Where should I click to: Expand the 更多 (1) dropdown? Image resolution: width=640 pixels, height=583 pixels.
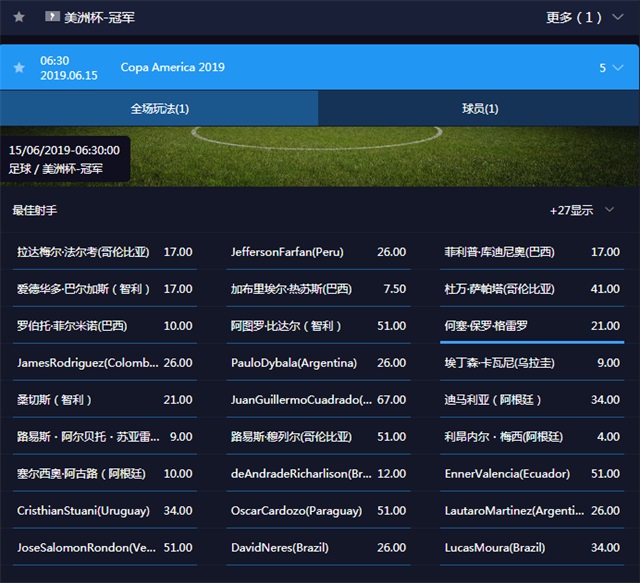pyautogui.click(x=587, y=17)
